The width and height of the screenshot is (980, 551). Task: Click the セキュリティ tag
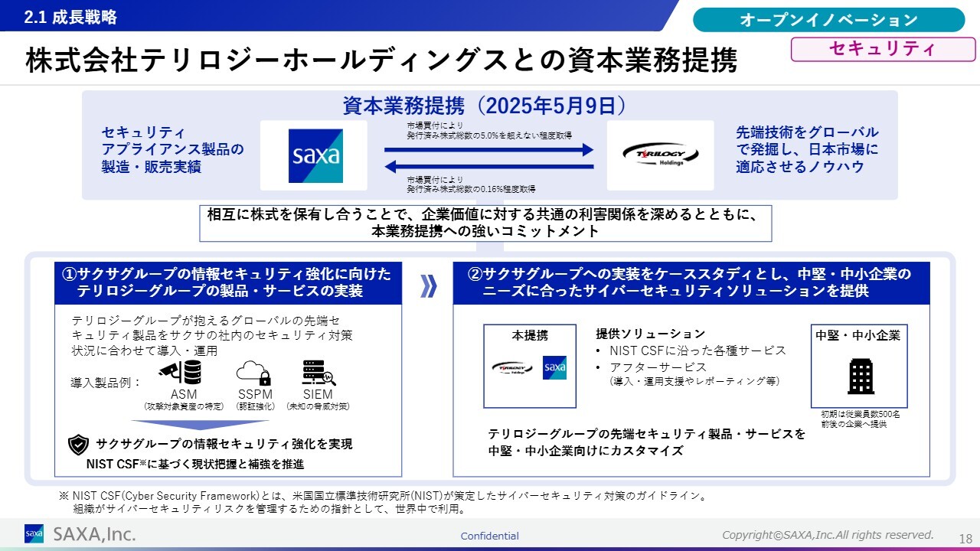(x=882, y=49)
